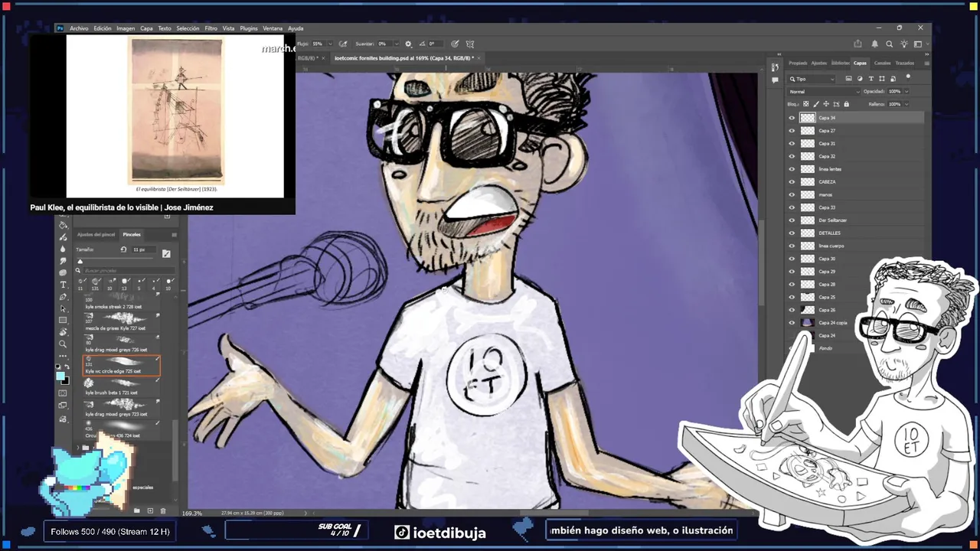
Task: Hide the linea lentes layer
Action: [792, 169]
